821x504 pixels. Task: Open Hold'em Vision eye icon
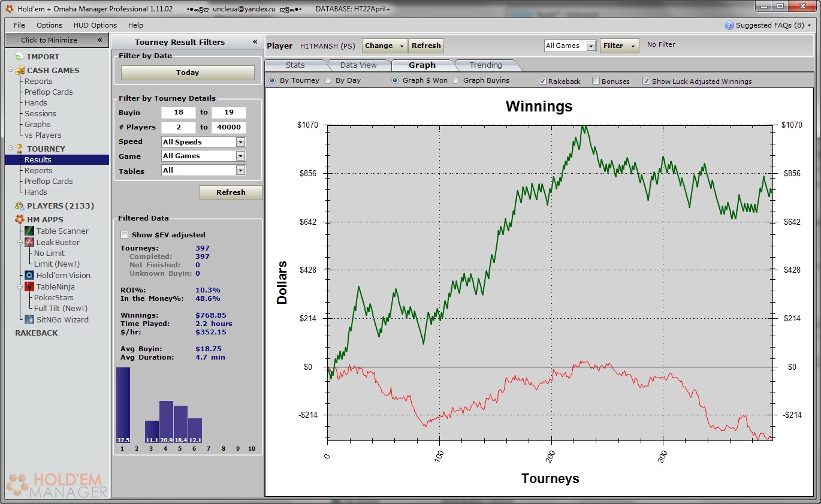pos(29,275)
